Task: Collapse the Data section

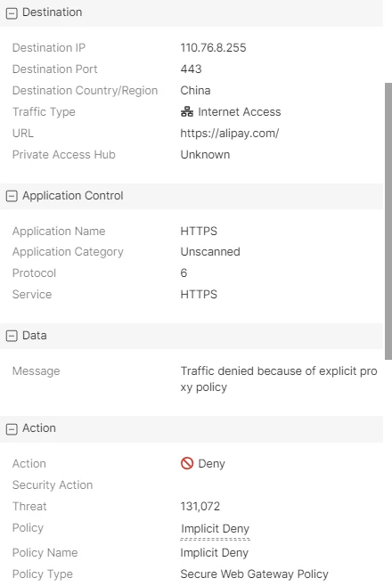Action: point(12,336)
